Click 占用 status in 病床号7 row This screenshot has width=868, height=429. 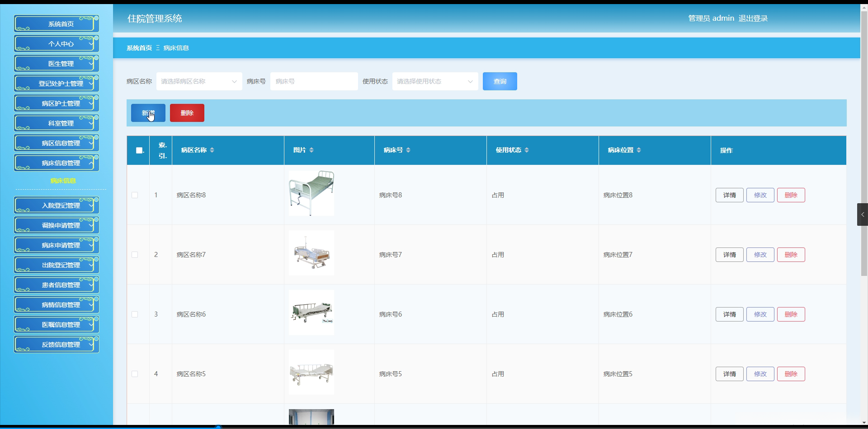point(498,255)
